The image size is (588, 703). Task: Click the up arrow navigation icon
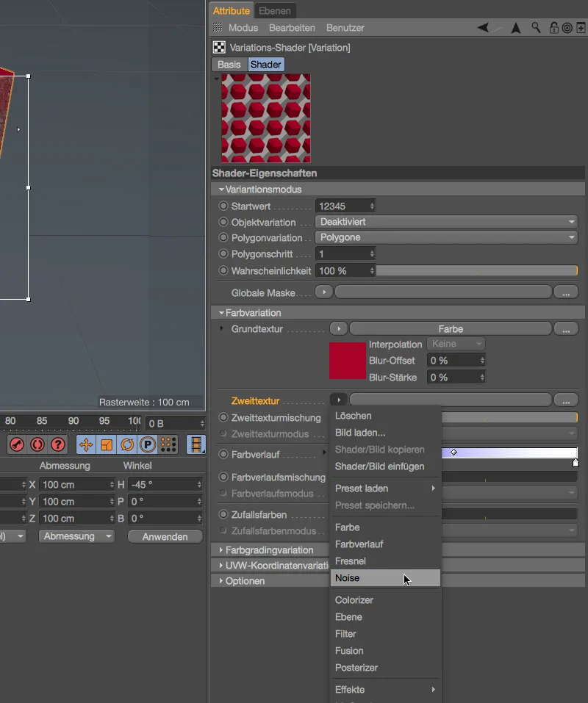tap(516, 28)
